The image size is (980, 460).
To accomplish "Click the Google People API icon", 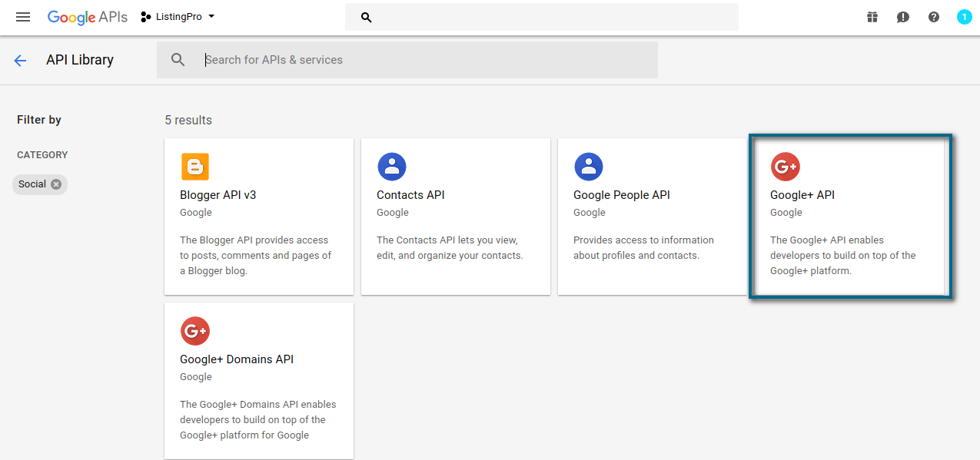I will (589, 167).
